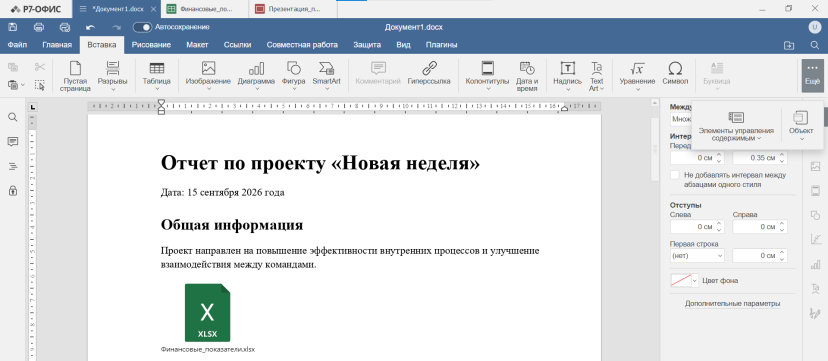Open image settings icon in the right sidebar

point(815,166)
